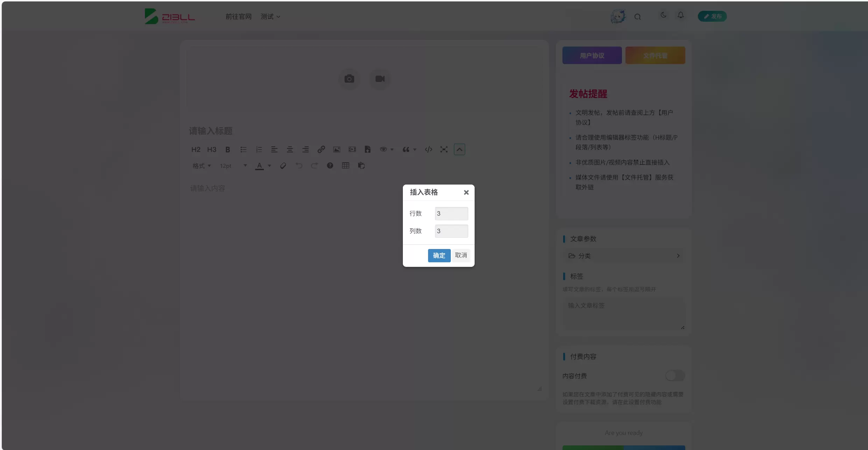Image resolution: width=868 pixels, height=450 pixels.
Task: Cancel the dialog with 取消
Action: click(x=461, y=255)
